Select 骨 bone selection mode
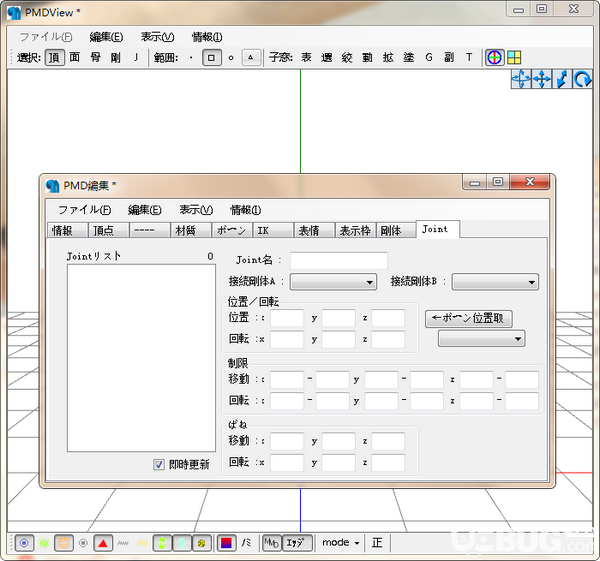The width and height of the screenshot is (600, 561). point(95,58)
